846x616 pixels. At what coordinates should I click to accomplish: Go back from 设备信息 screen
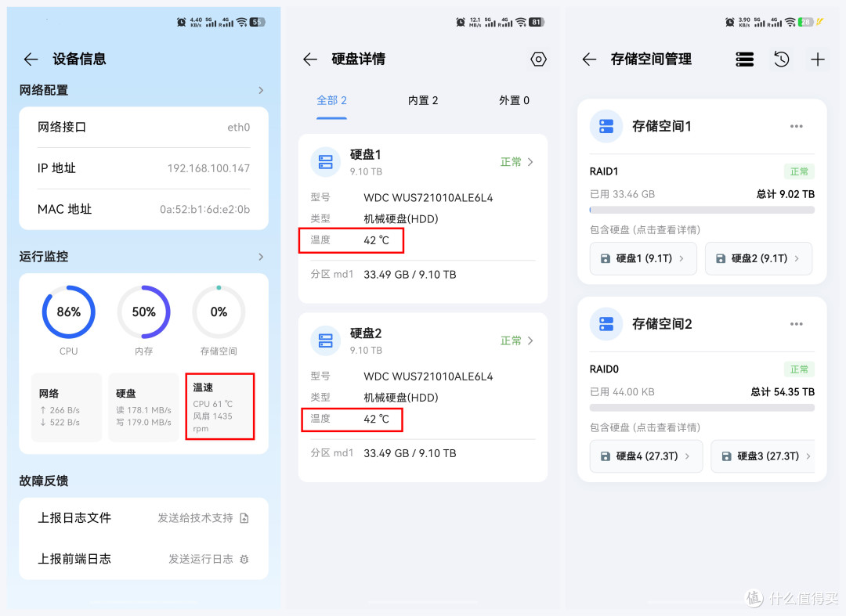point(31,59)
